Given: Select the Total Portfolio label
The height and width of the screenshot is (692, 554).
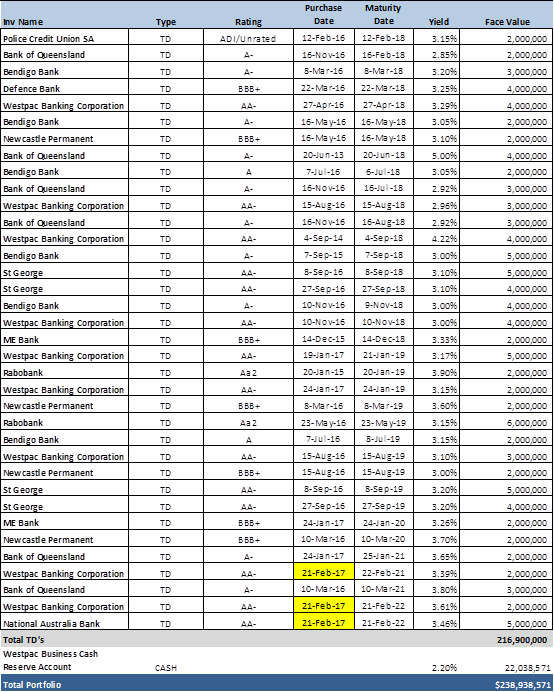Looking at the screenshot, I should point(32,684).
